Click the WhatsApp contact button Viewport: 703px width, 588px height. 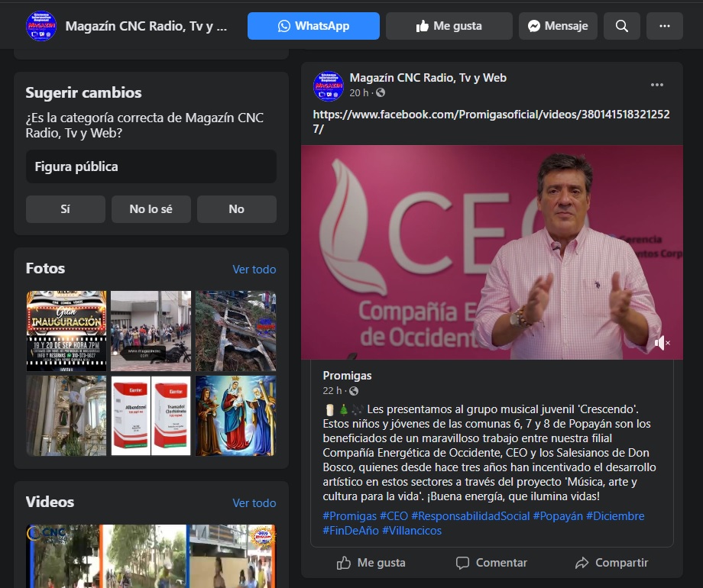(x=313, y=26)
